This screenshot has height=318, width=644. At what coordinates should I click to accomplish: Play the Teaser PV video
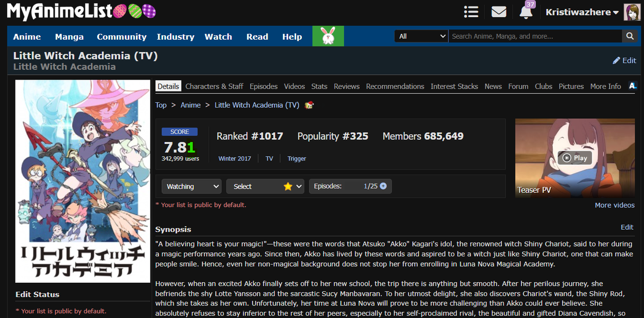575,158
